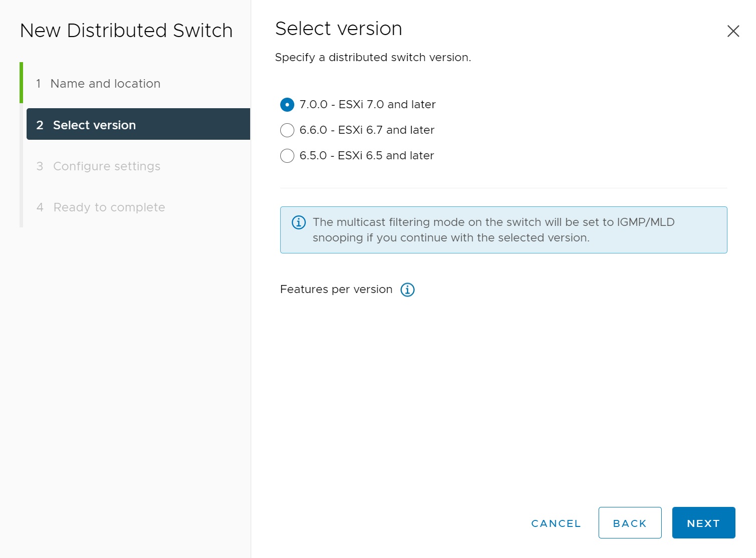Click the multicast filtering mode message text
Image resolution: width=756 pixels, height=558 pixels.
(x=493, y=230)
